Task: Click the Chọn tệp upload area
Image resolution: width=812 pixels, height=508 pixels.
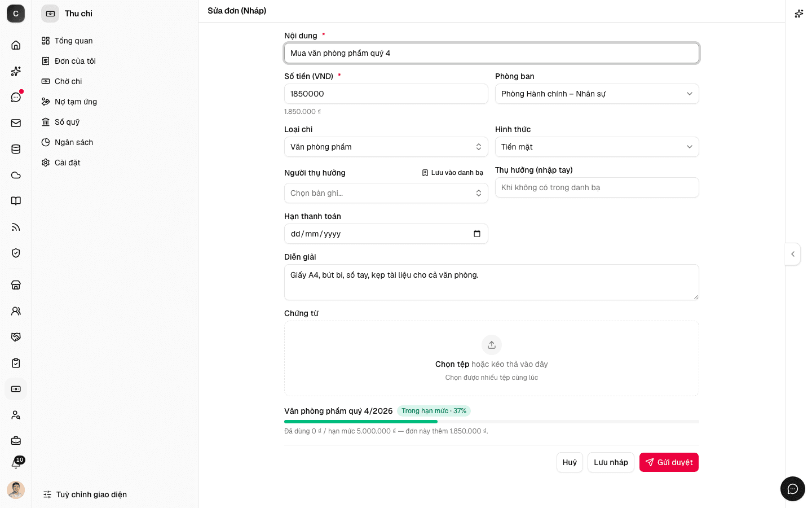Action: pos(492,358)
